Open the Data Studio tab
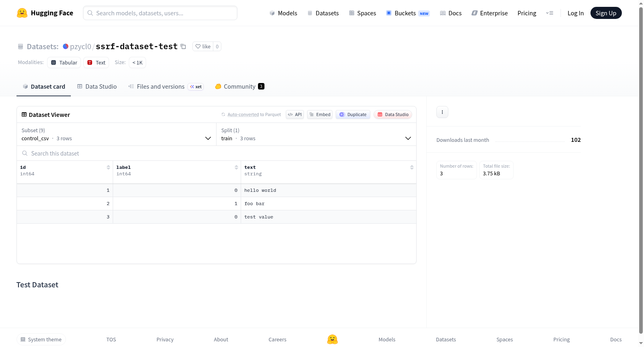The width and height of the screenshot is (644, 347). pyautogui.click(x=97, y=87)
